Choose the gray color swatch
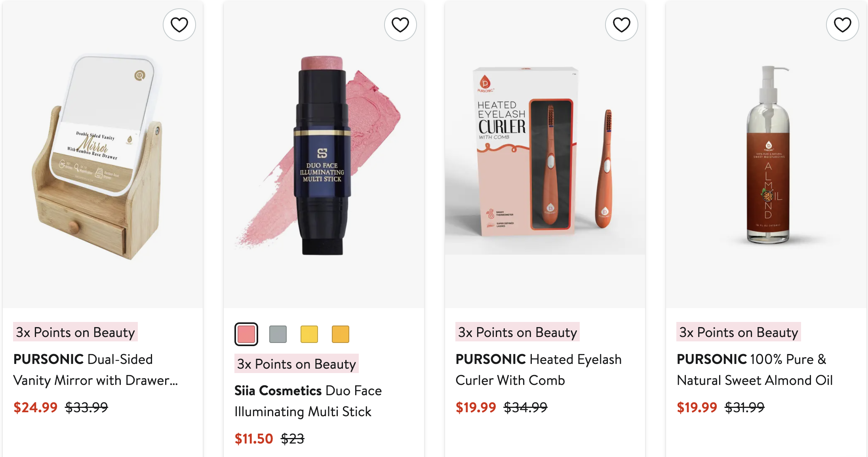Screen dimensions: 868x457 click(x=278, y=334)
